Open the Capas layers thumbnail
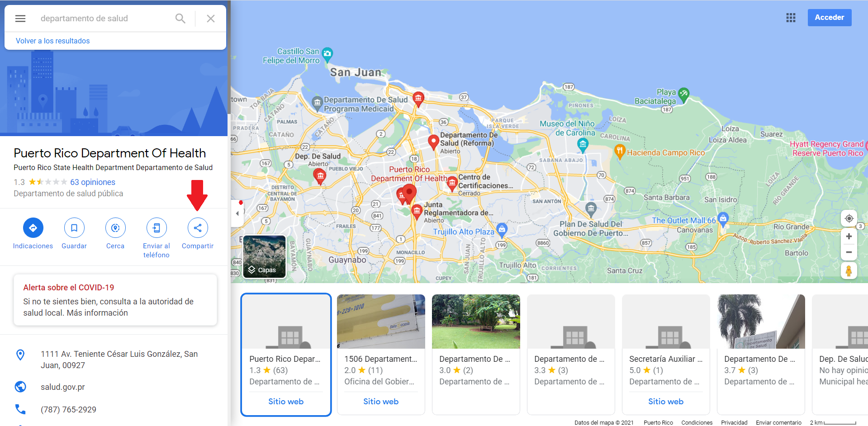 (265, 256)
